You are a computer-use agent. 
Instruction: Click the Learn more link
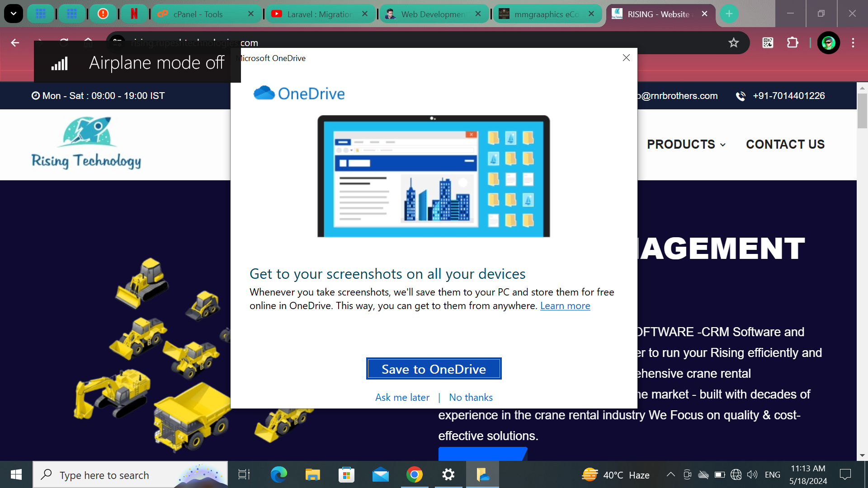click(565, 306)
